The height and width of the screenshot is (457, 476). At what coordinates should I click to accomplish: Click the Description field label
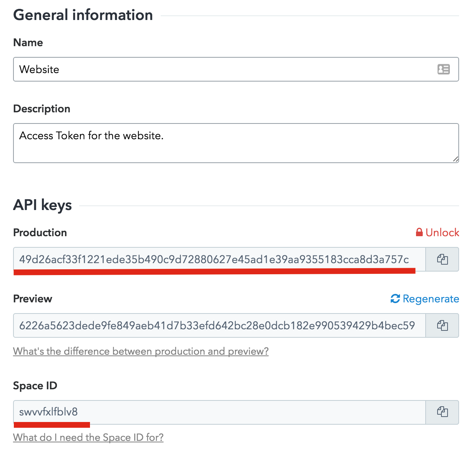42,109
